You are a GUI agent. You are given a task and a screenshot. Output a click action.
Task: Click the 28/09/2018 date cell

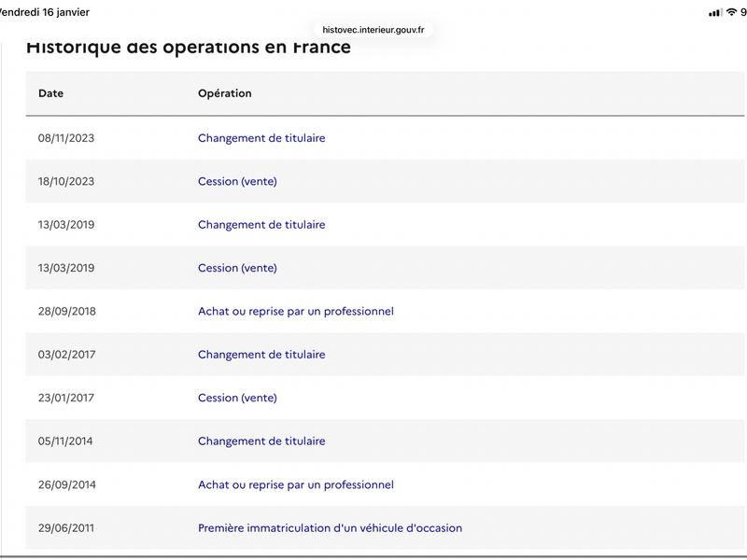[66, 311]
